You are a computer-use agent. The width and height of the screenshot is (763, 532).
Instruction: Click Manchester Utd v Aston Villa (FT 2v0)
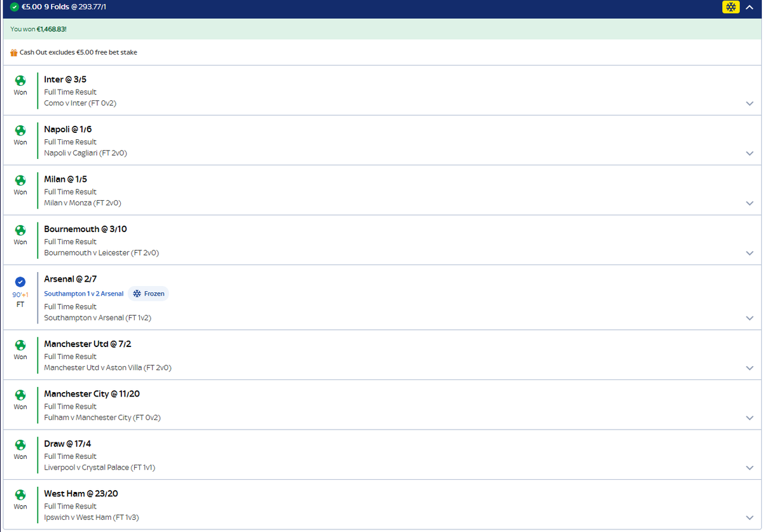(x=107, y=367)
